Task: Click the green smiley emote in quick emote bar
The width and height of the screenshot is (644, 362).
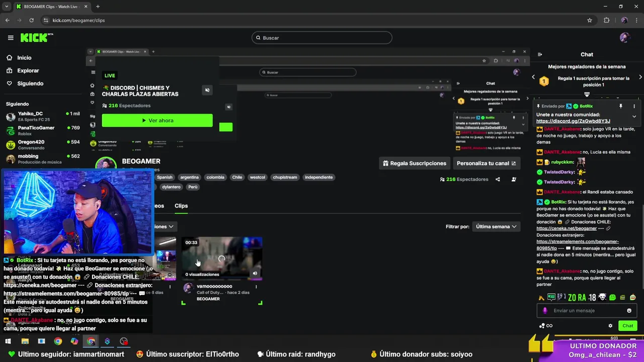Action: (x=612, y=297)
